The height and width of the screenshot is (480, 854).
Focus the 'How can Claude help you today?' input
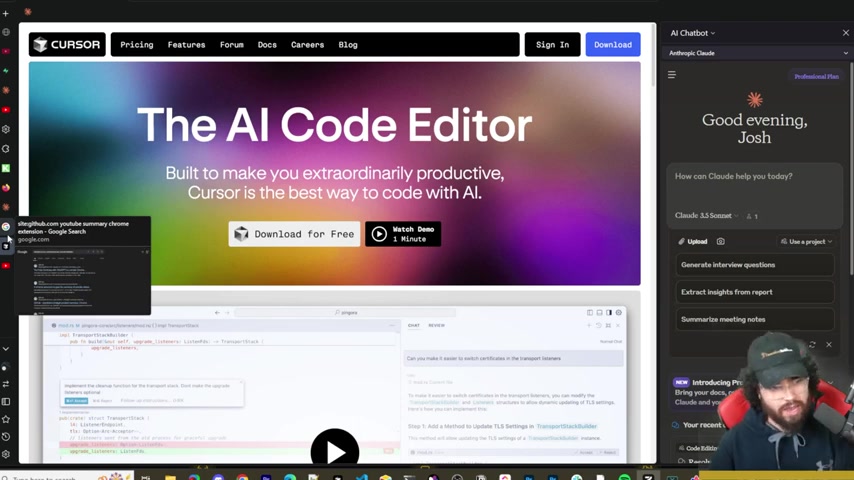pyautogui.click(x=754, y=177)
